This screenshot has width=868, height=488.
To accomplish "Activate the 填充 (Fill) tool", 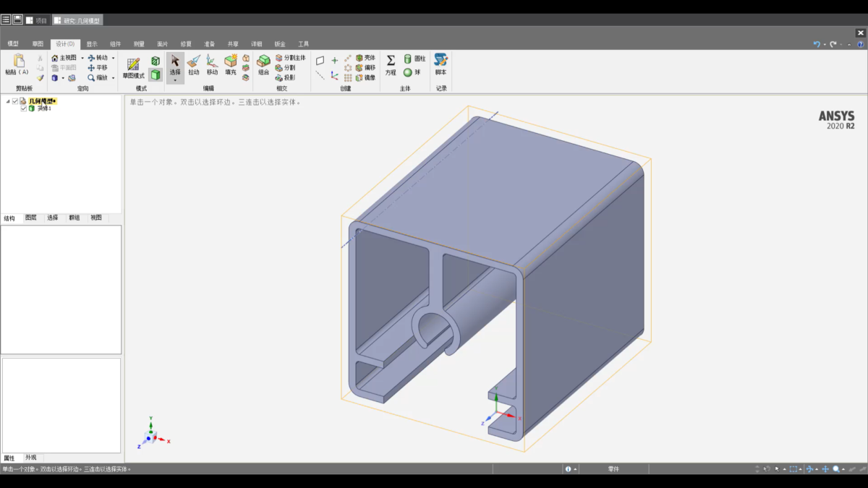I will 231,64.
